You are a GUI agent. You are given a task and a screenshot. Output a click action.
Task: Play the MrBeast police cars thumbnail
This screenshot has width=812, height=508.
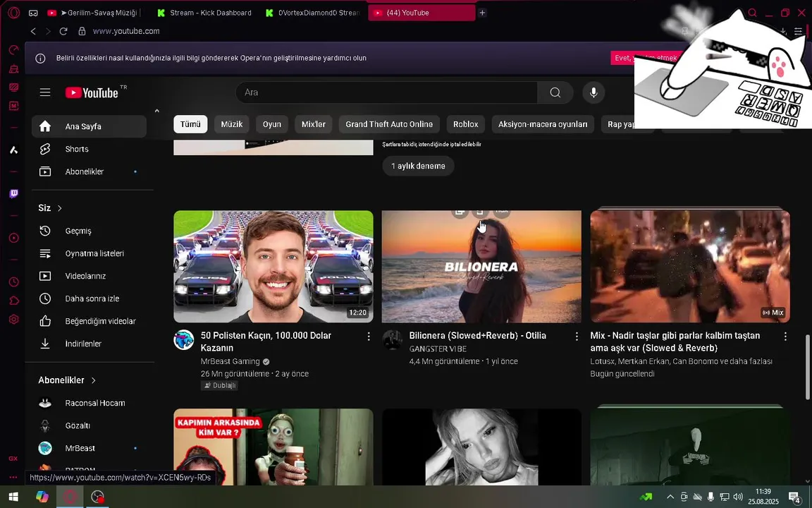point(273,267)
